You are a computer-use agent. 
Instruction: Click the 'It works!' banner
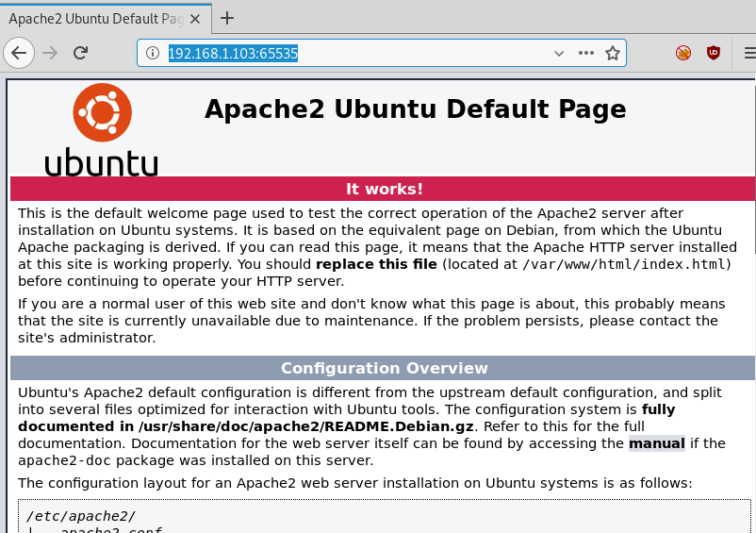tap(384, 189)
